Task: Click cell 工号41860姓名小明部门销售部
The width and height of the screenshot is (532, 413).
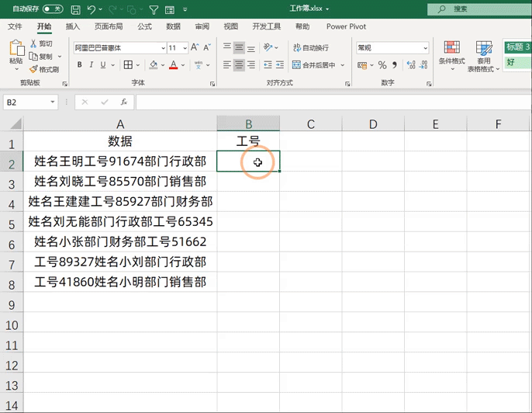Action: point(120,282)
